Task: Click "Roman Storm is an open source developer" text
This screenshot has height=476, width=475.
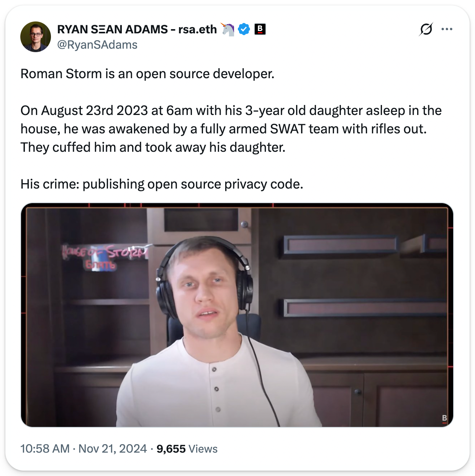Action: click(x=147, y=74)
